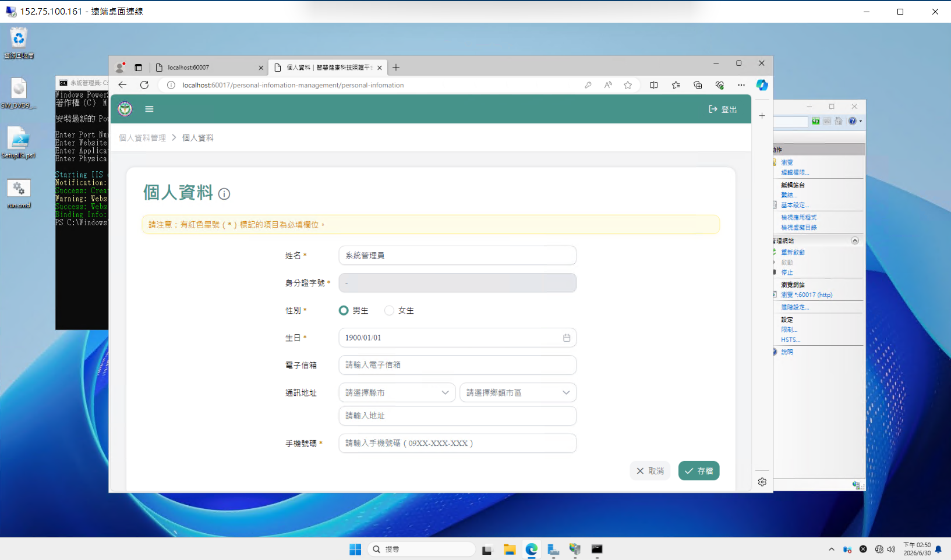Open Edge Settings and more menu
Screen dimensions: 951x560
pyautogui.click(x=741, y=85)
